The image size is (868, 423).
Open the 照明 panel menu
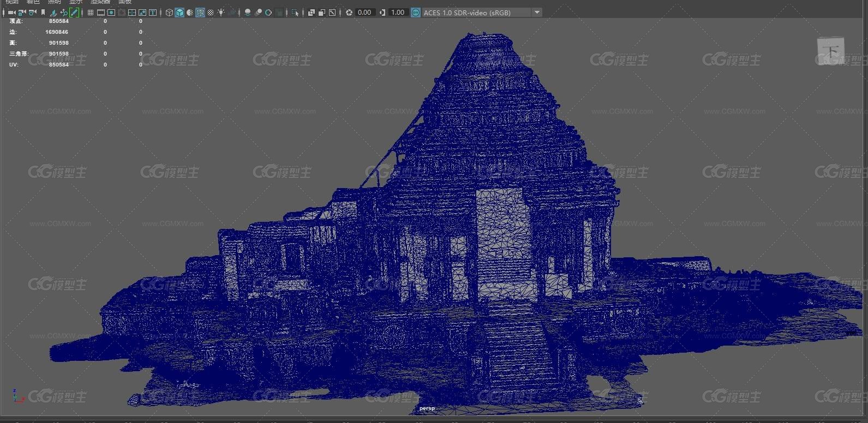[55, 2]
